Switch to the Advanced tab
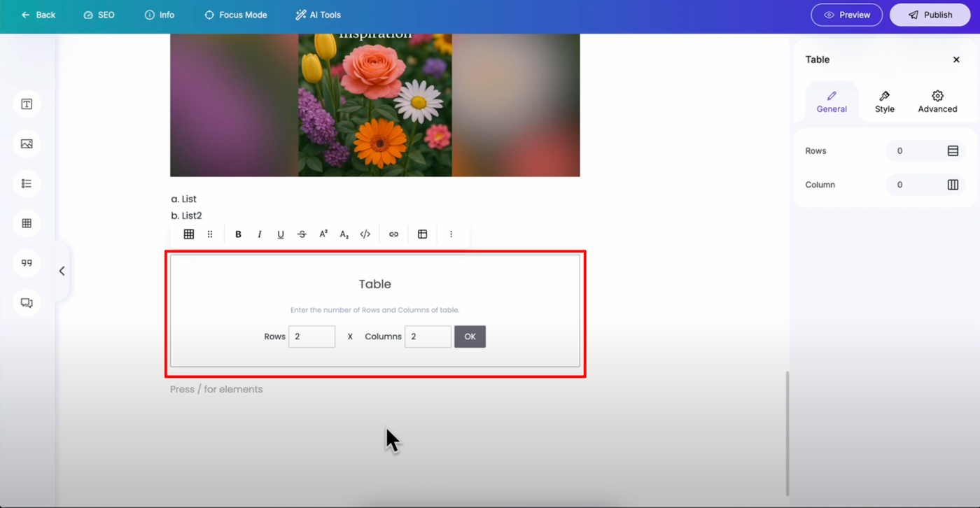The image size is (980, 508). tap(937, 101)
